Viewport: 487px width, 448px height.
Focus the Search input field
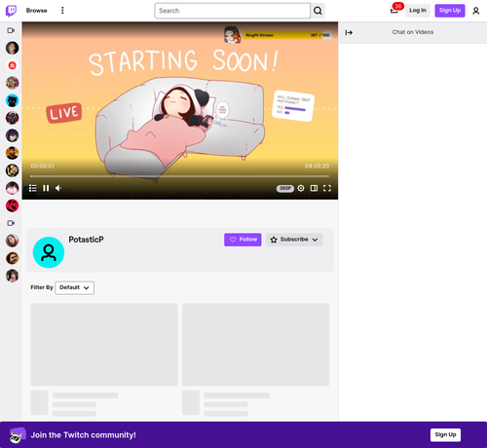pyautogui.click(x=233, y=11)
